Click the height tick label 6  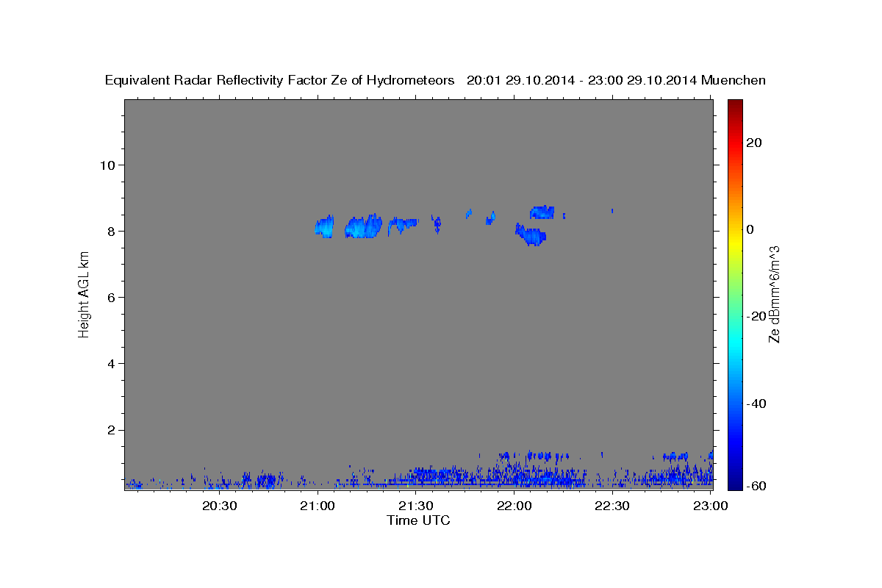click(111, 297)
